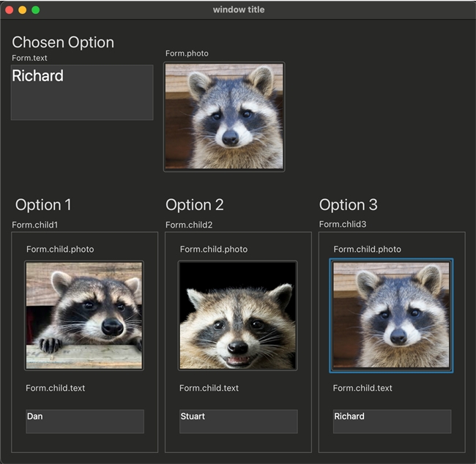Click the chosen raccoon photo under Form.photo
Image resolution: width=476 pixels, height=464 pixels.
224,117
